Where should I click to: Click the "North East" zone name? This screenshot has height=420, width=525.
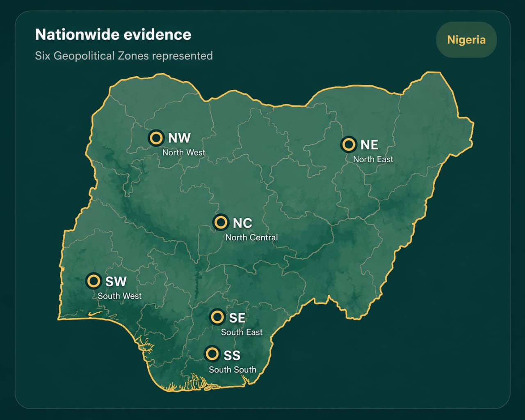point(373,159)
